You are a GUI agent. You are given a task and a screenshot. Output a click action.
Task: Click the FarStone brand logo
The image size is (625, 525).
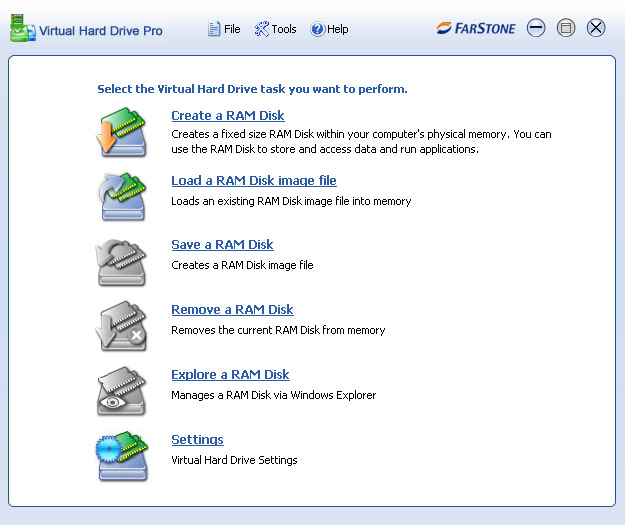click(x=476, y=28)
